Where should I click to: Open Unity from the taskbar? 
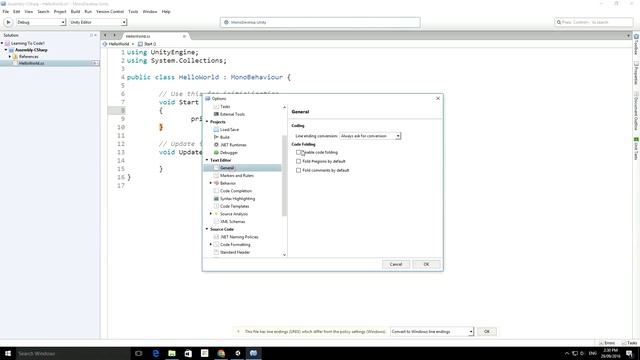238,353
